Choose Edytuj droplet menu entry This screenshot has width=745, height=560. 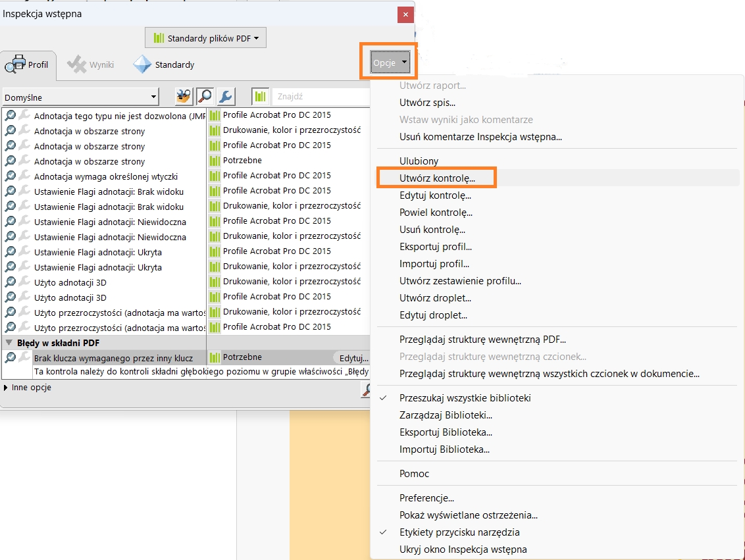tap(433, 315)
